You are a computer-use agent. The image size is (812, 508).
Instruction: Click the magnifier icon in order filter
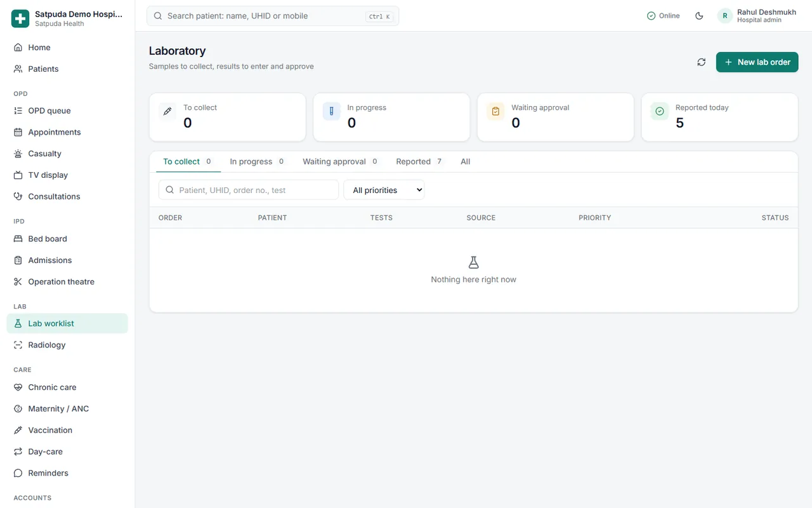pos(170,190)
